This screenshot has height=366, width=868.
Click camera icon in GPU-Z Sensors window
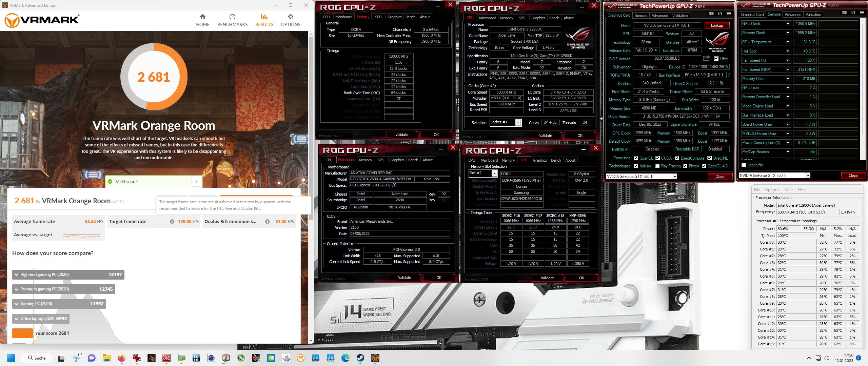click(845, 13)
